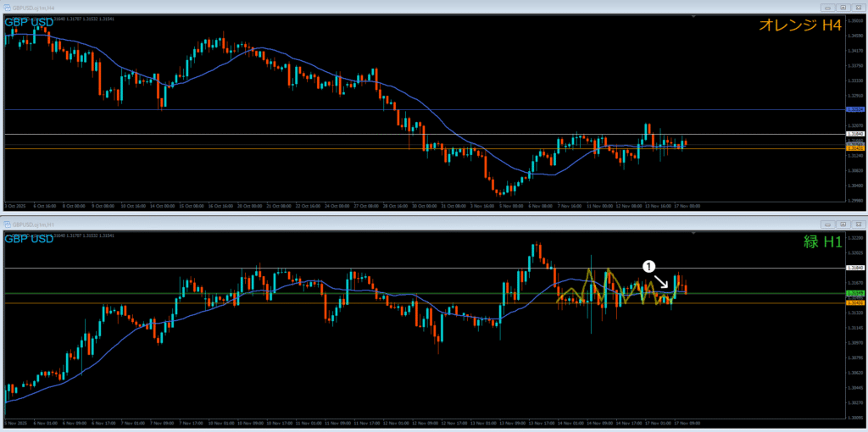The image size is (868, 432).
Task: Click the chart shift triangle in the H4 chart
Action: (693, 16)
